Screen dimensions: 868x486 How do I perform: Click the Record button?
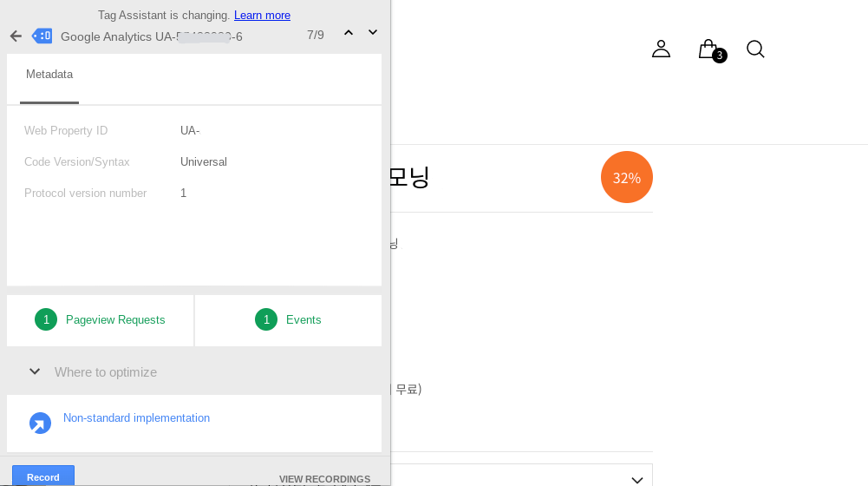tap(43, 476)
